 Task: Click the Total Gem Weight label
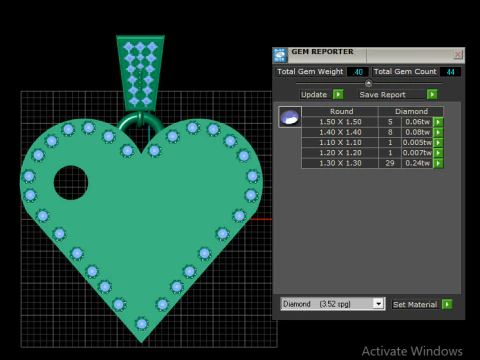pyautogui.click(x=310, y=72)
